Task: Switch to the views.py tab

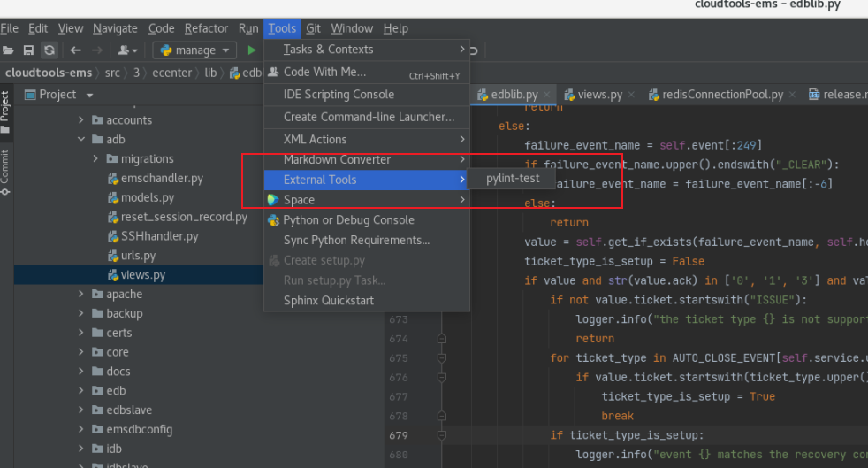Action: (600, 95)
